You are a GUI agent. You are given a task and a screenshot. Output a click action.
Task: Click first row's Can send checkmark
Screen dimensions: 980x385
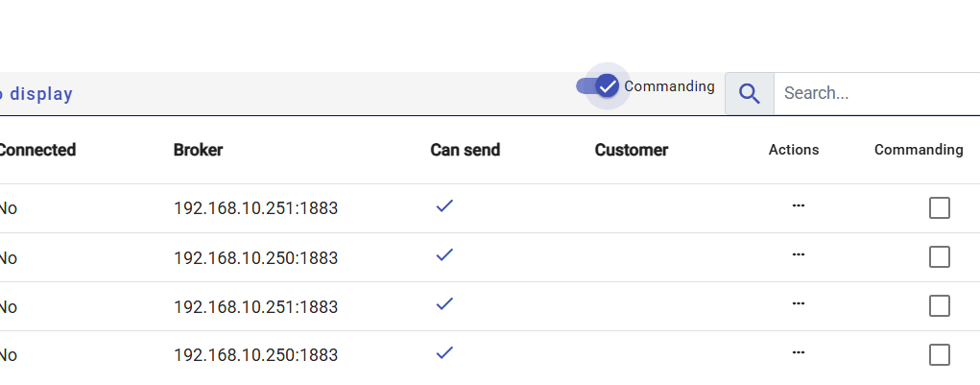(x=443, y=206)
